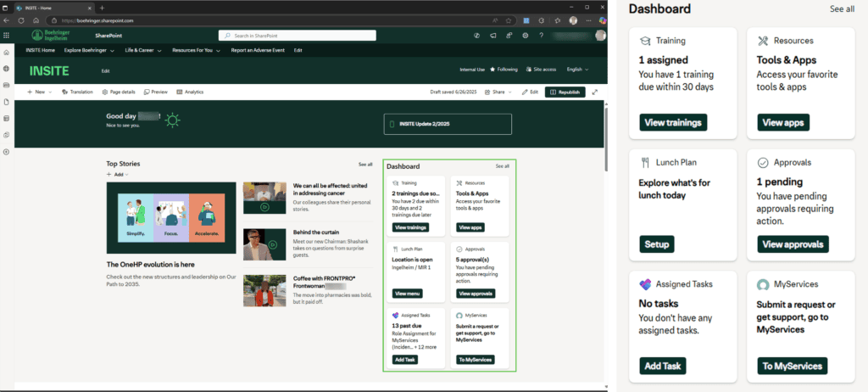Expand the Resources For You navigation menu

coord(197,50)
